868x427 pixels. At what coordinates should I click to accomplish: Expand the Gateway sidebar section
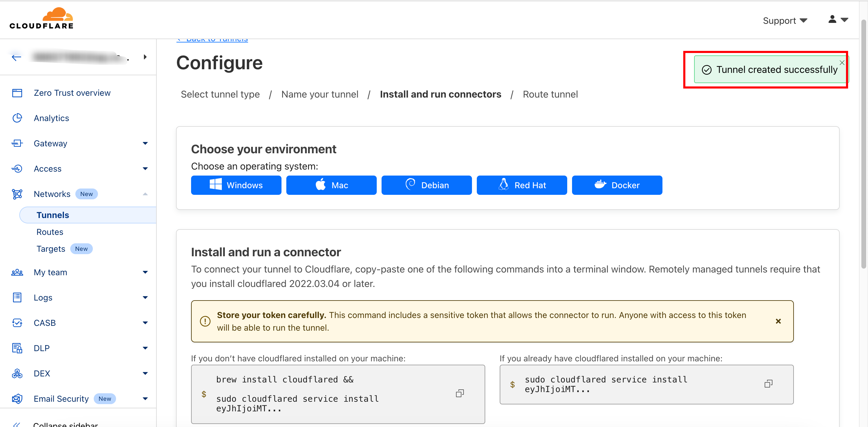click(x=145, y=143)
